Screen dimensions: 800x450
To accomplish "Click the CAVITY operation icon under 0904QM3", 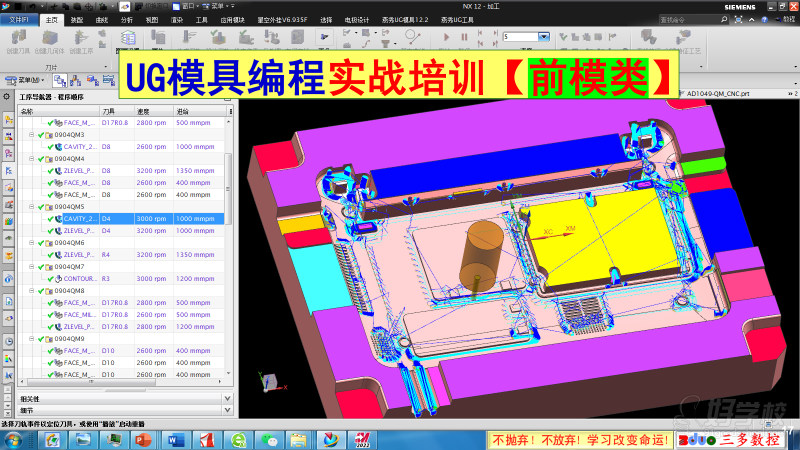I will (x=57, y=147).
